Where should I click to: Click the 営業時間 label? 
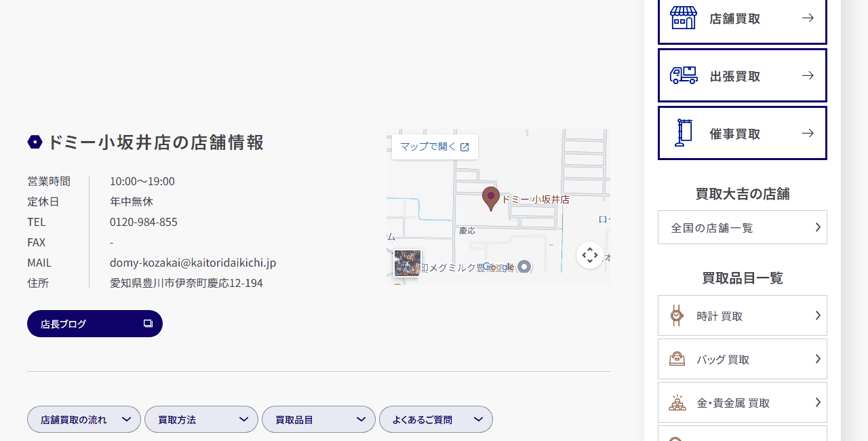[x=49, y=181]
